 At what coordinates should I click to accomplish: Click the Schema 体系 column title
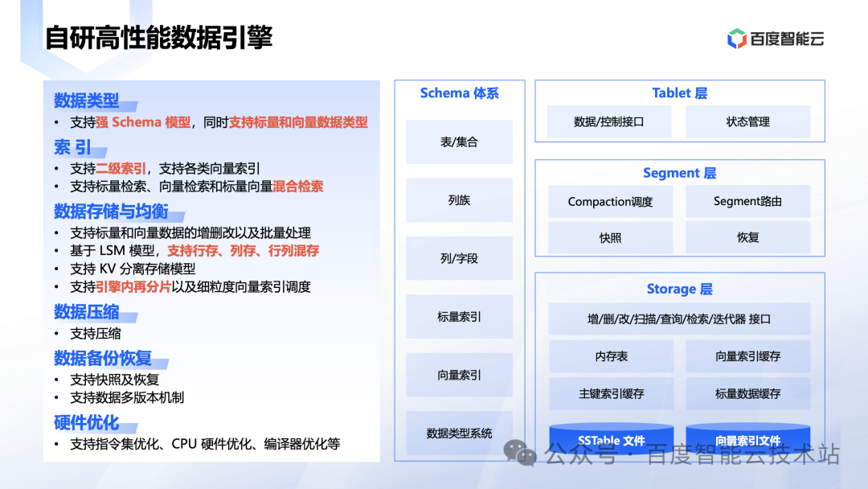coord(460,93)
